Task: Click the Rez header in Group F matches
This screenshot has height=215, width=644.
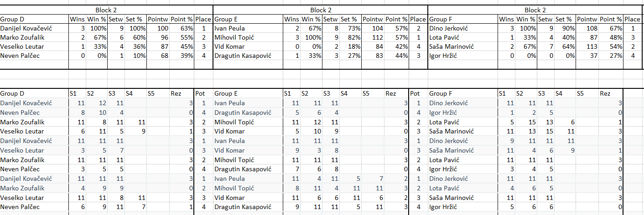Action: [605, 94]
